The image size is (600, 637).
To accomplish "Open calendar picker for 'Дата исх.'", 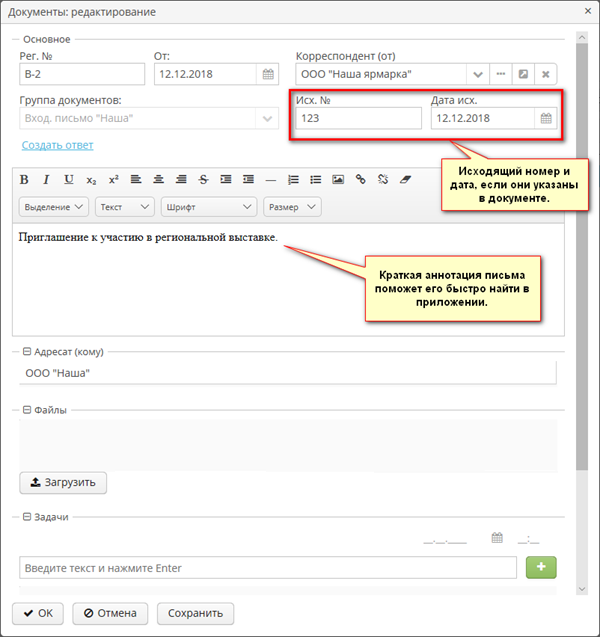I will (546, 118).
